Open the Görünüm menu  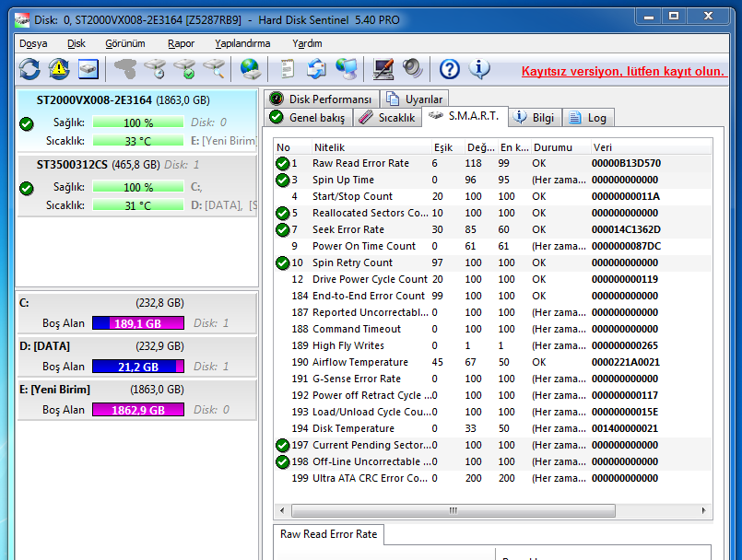click(x=125, y=43)
